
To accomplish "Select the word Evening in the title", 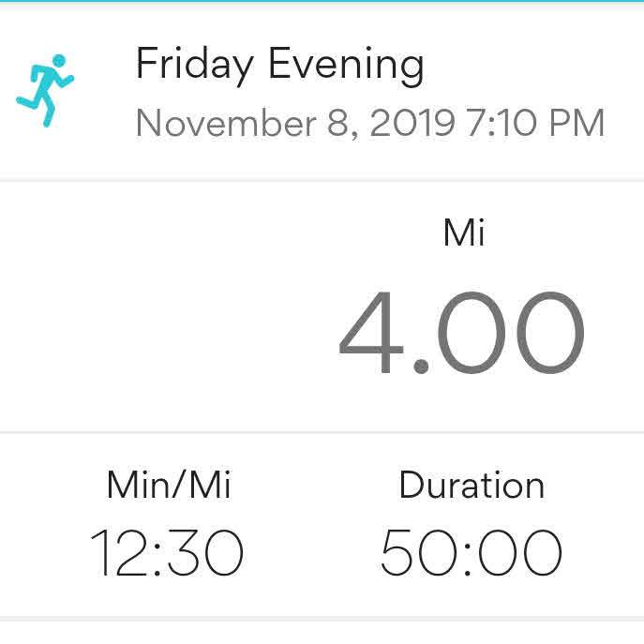I will (346, 64).
